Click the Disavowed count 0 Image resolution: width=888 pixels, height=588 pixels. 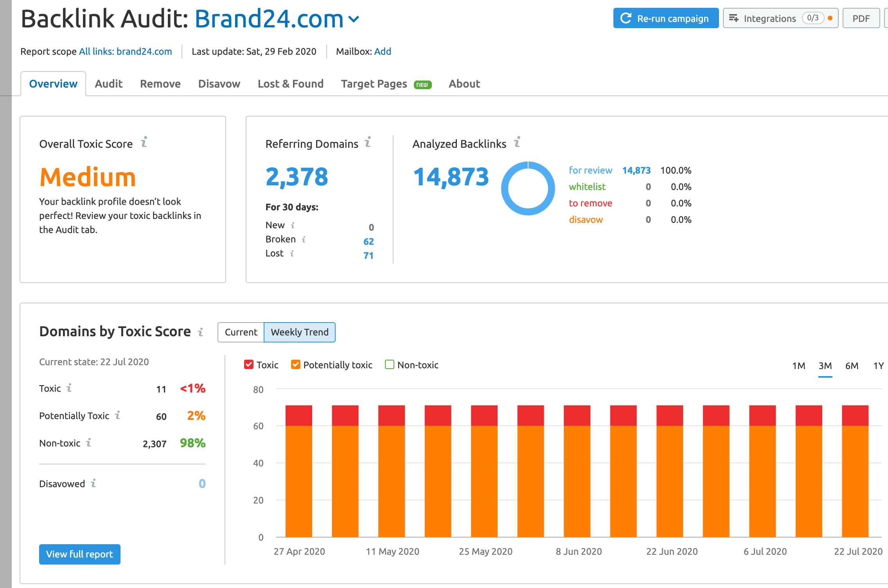[202, 484]
